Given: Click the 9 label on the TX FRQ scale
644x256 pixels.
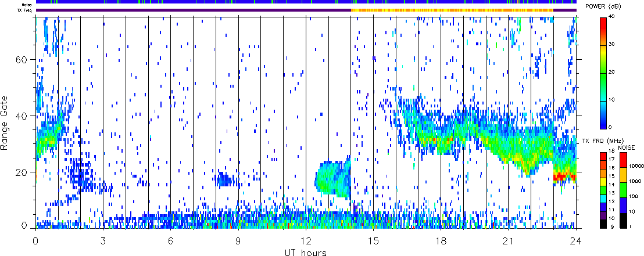Looking at the screenshot, I should tap(613, 227).
